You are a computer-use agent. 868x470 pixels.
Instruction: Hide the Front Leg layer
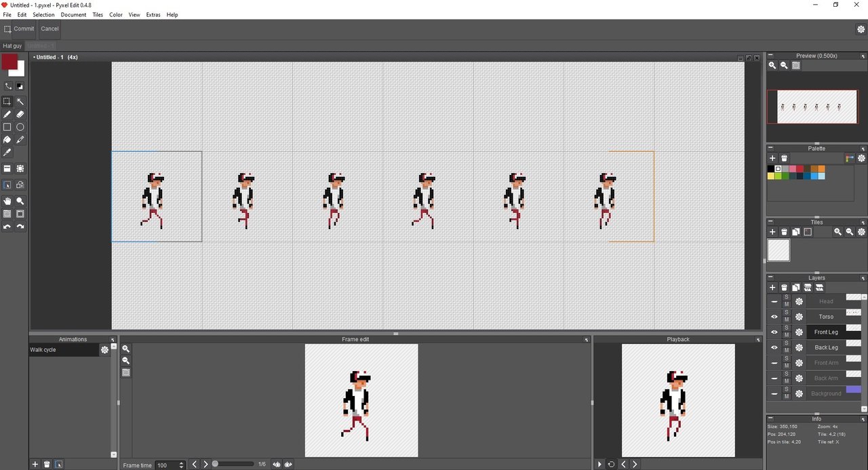(x=774, y=332)
